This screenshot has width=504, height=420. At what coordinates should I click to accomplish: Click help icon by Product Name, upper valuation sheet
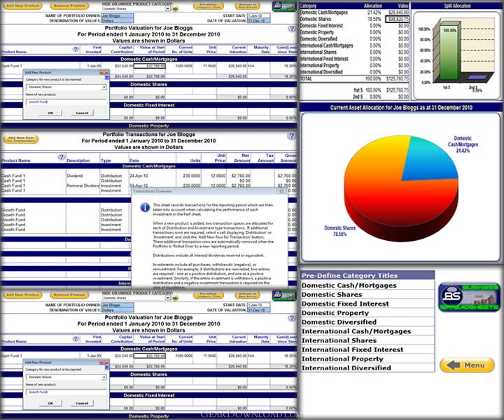pyautogui.click(x=76, y=49)
